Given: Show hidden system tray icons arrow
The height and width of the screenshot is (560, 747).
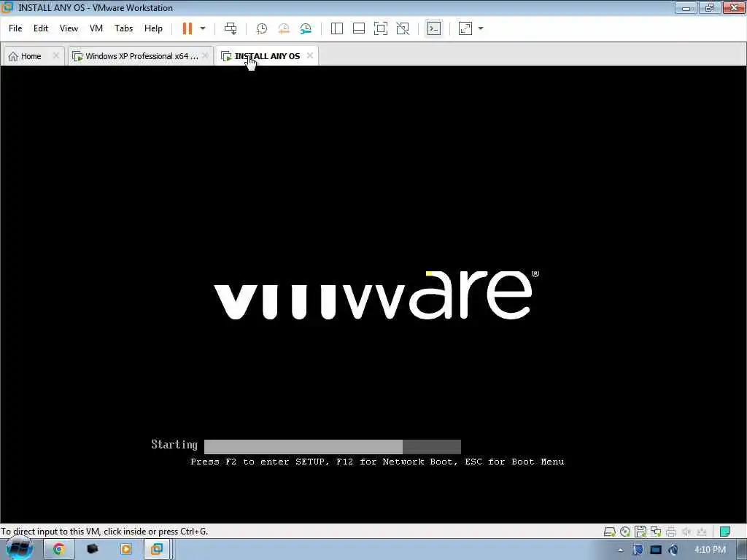Looking at the screenshot, I should 620,550.
